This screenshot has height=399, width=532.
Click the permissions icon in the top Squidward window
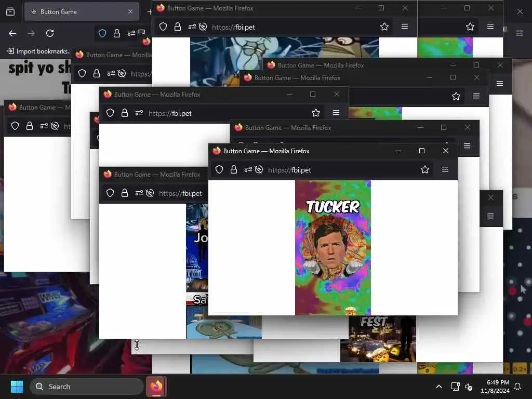(x=192, y=27)
